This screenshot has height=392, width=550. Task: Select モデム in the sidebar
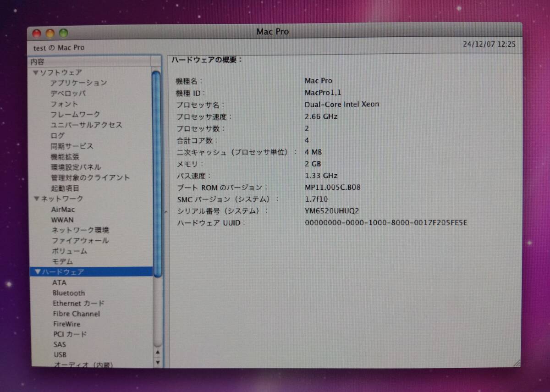[62, 262]
